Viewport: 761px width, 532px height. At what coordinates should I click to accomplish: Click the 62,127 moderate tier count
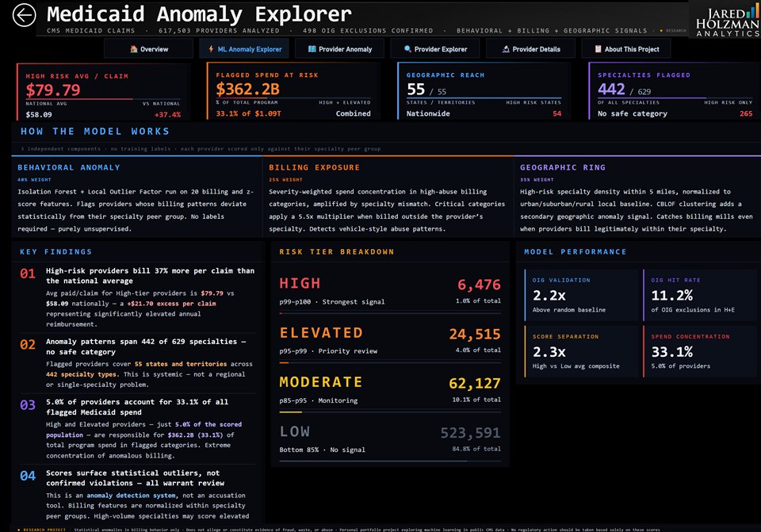(475, 384)
